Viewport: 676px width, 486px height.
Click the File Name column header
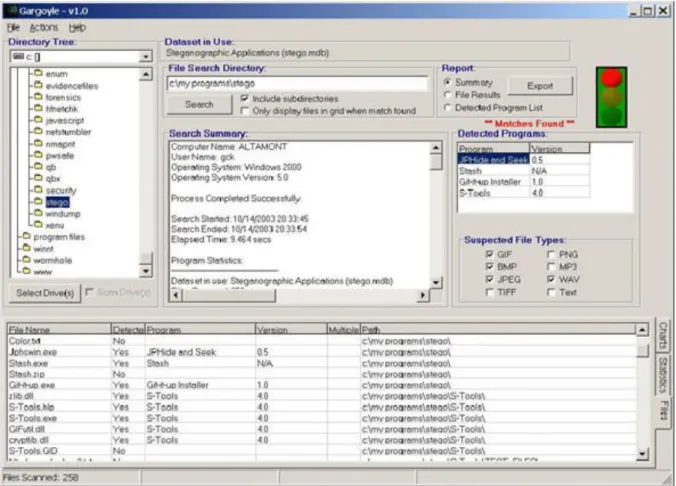pyautogui.click(x=59, y=330)
